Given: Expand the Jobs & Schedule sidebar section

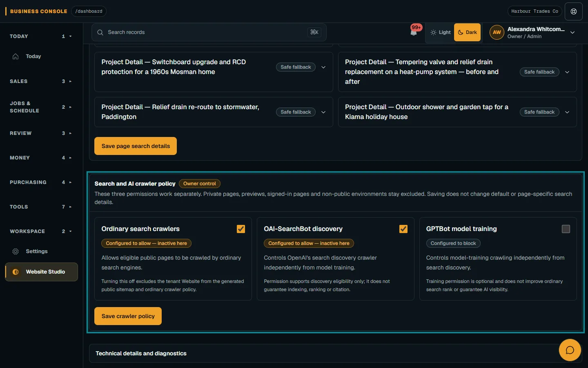Looking at the screenshot, I should click(x=41, y=107).
